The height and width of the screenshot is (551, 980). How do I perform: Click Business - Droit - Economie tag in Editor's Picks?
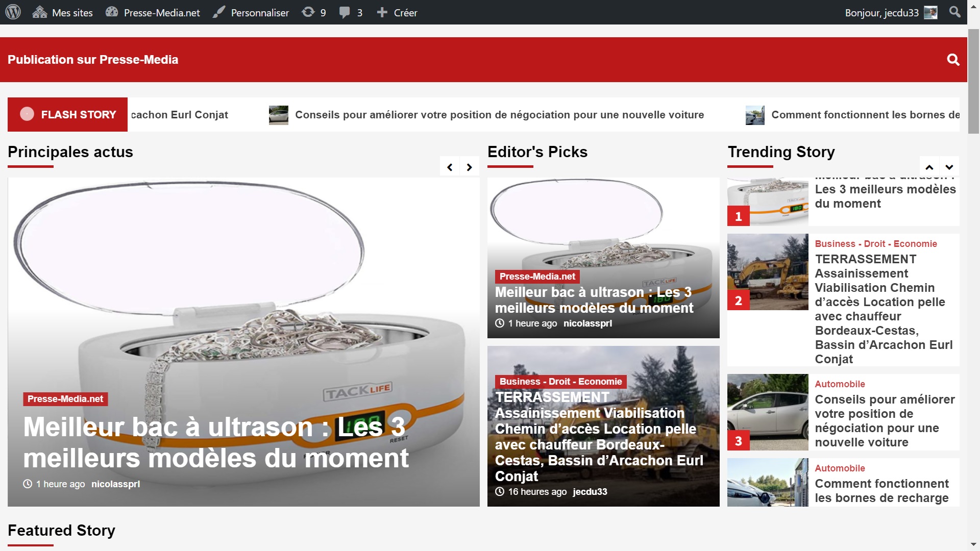click(560, 382)
